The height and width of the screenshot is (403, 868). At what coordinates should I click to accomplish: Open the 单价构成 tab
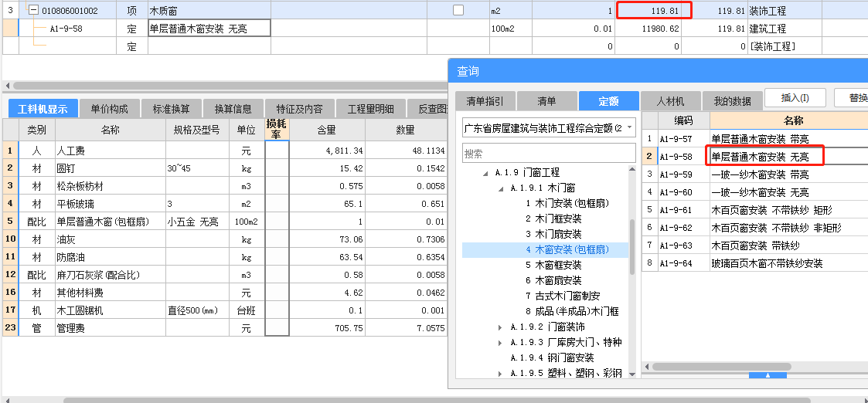coord(109,109)
